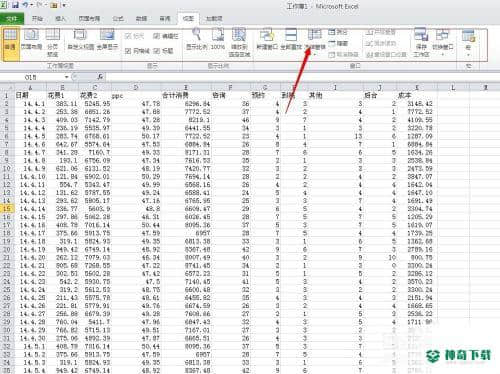The height and width of the screenshot is (374, 500).
Task: Click Save Workspace (保存工作区)
Action: [x=421, y=43]
